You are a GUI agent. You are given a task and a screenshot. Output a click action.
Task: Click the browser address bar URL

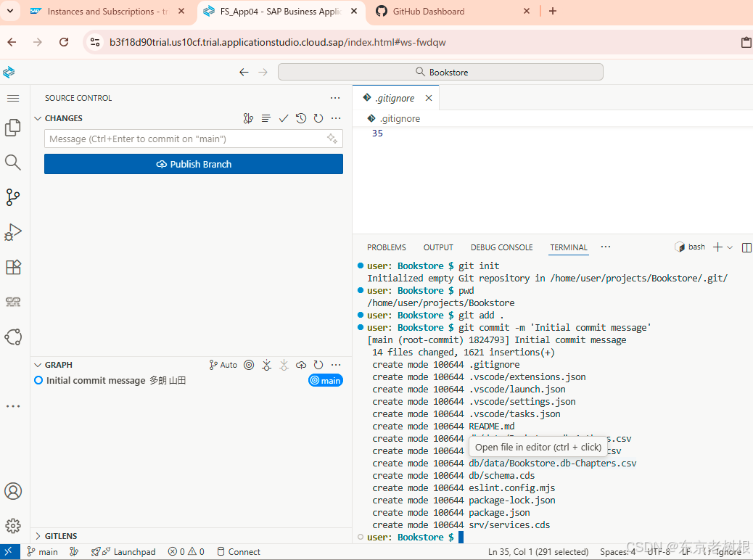tap(278, 42)
